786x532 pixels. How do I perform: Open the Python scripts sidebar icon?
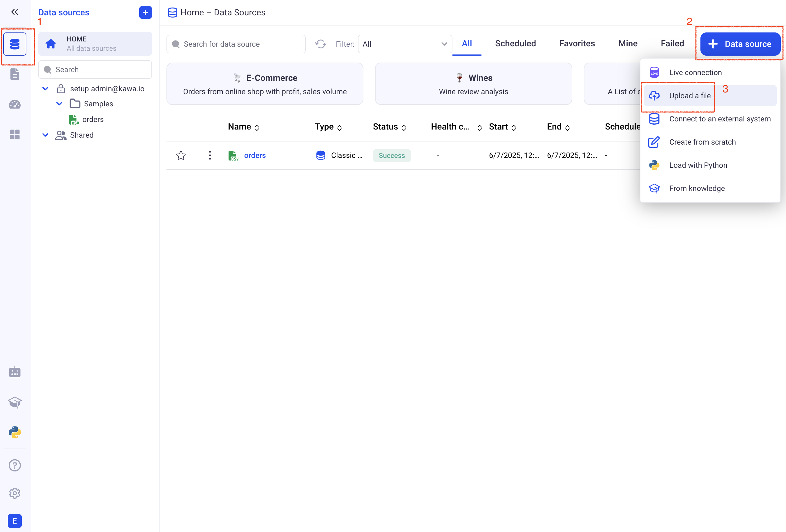click(15, 432)
